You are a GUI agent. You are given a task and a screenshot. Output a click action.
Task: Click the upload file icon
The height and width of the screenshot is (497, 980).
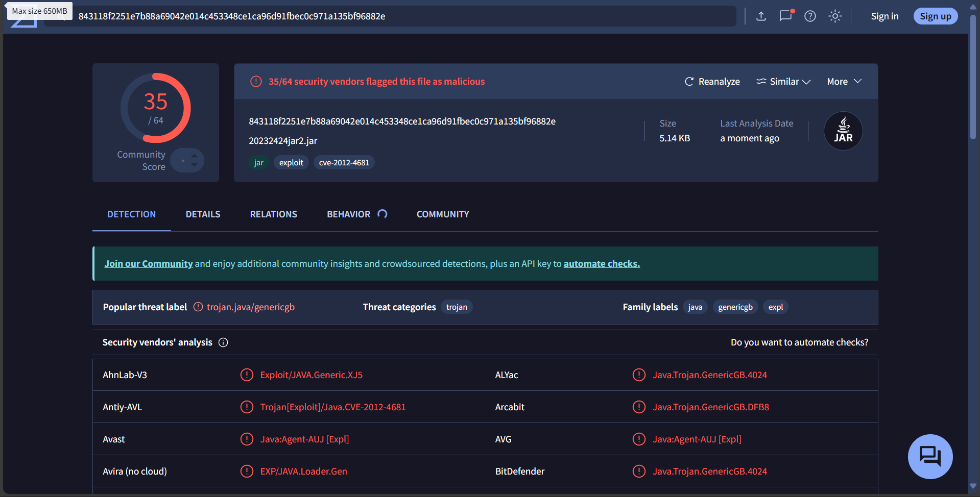pyautogui.click(x=761, y=16)
